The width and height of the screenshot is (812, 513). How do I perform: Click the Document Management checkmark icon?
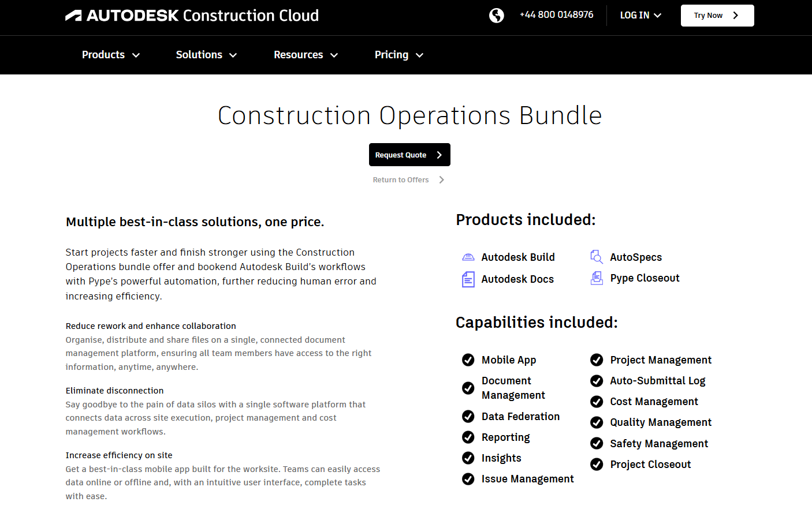(x=468, y=388)
